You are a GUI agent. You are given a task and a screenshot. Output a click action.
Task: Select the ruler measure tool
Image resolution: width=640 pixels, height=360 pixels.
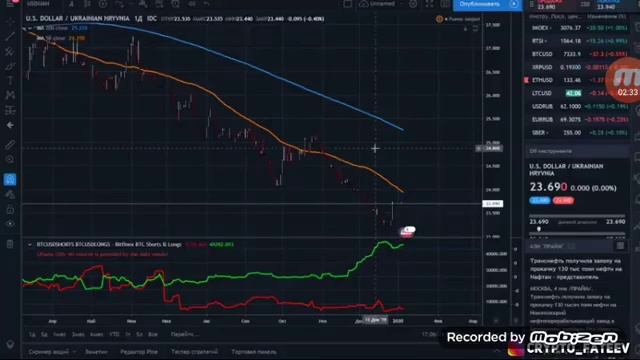pos(10,145)
